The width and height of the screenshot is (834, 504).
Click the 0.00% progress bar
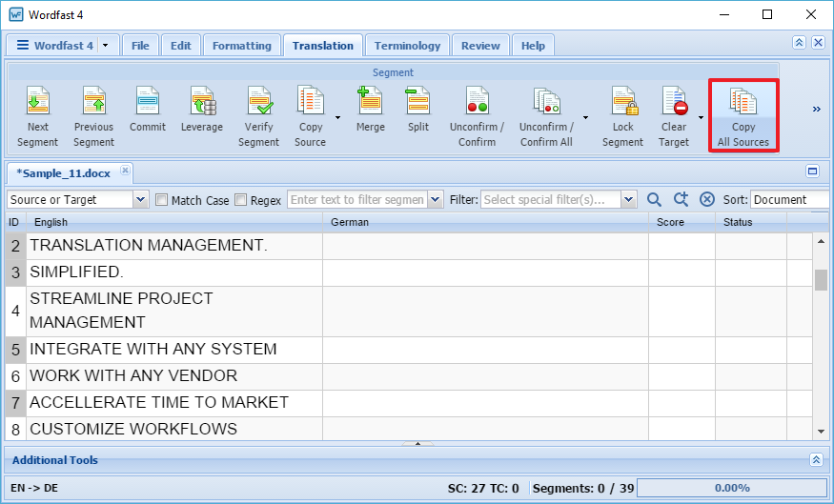point(732,488)
